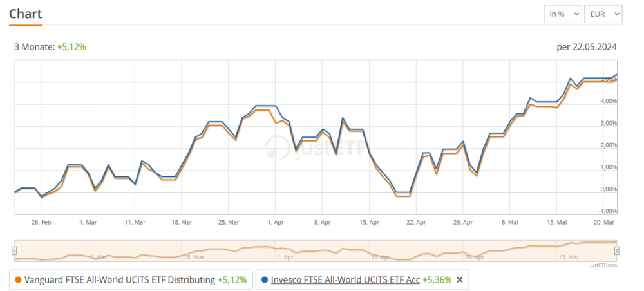Click the Vanguard +5,12% legend value
This screenshot has height=291, width=644.
point(232,280)
